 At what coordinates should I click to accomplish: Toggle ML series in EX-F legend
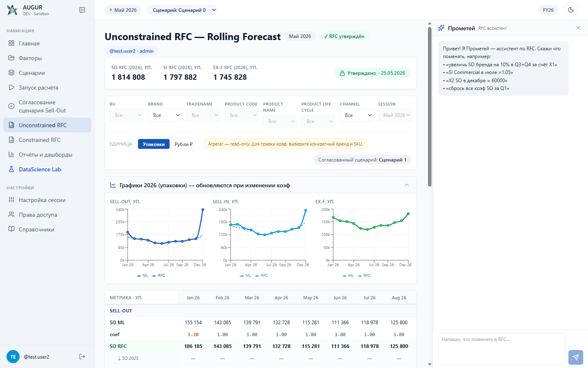pyautogui.click(x=348, y=276)
